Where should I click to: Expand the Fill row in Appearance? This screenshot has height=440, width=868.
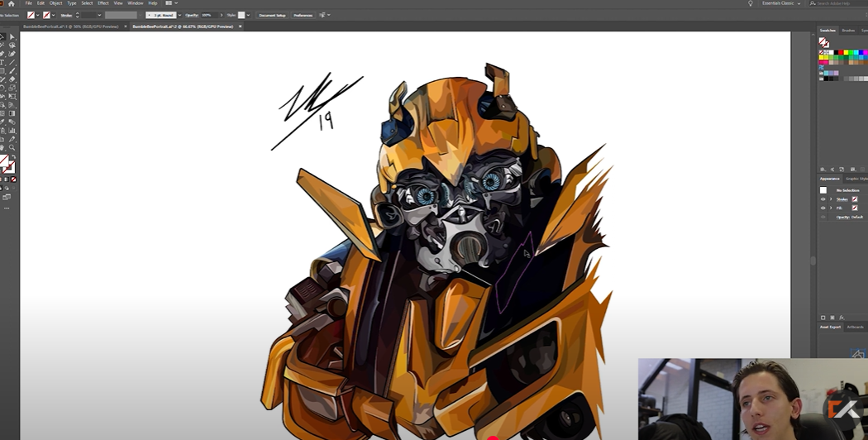click(x=831, y=208)
